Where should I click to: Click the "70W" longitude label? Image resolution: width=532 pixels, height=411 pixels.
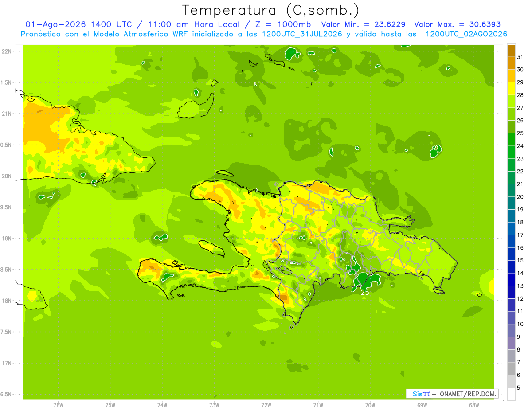point(370,405)
